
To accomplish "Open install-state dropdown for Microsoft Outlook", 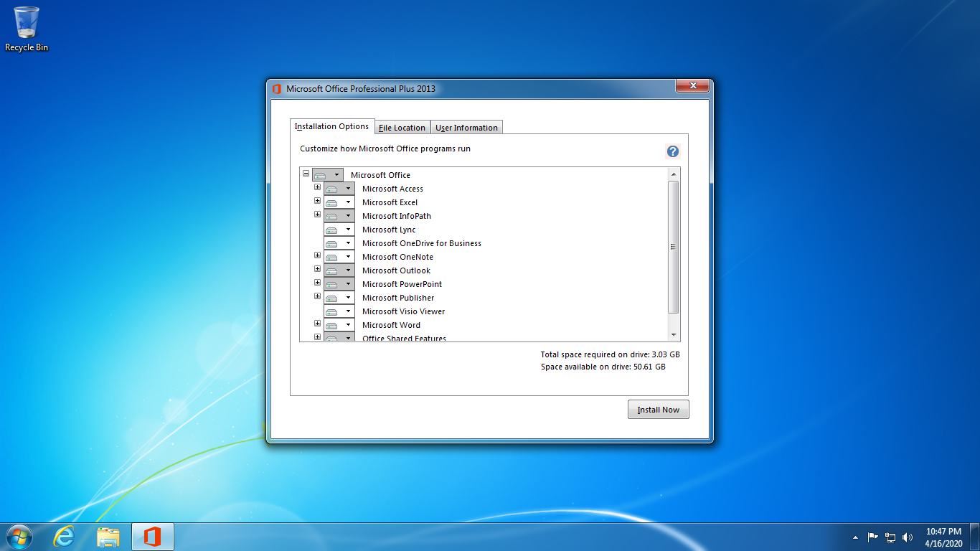I will (339, 270).
